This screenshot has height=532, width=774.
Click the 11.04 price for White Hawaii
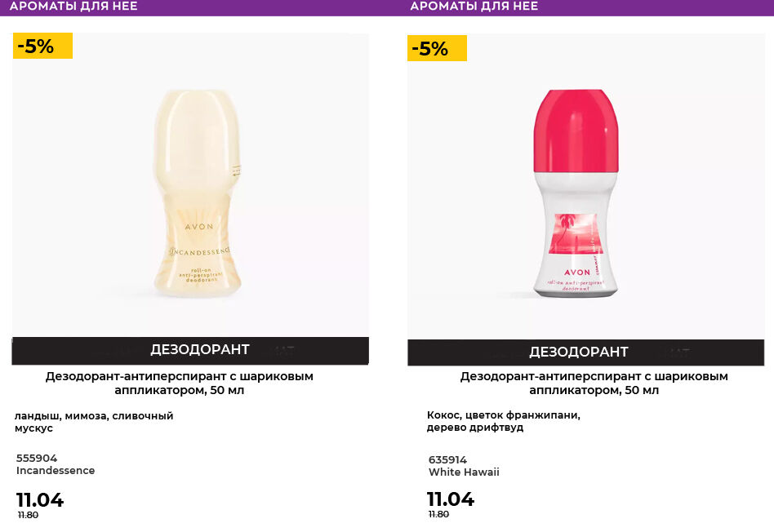click(x=450, y=499)
